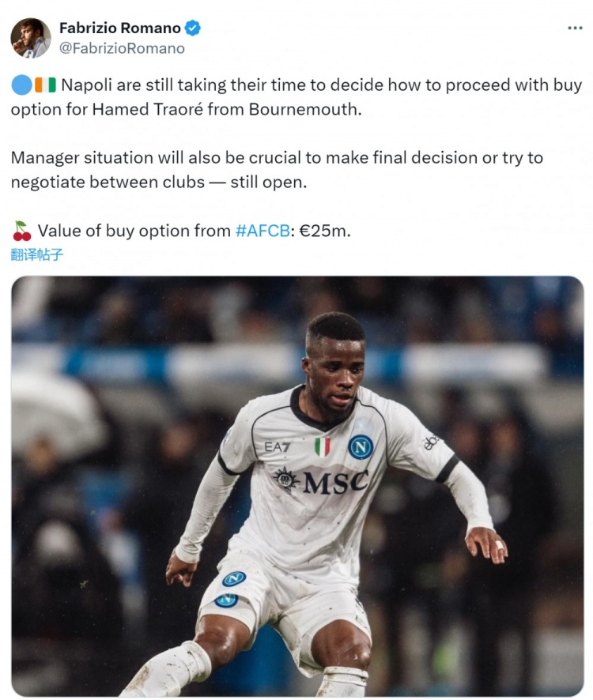Open the #AFCB hashtag
The image size is (593, 700).
click(x=263, y=231)
